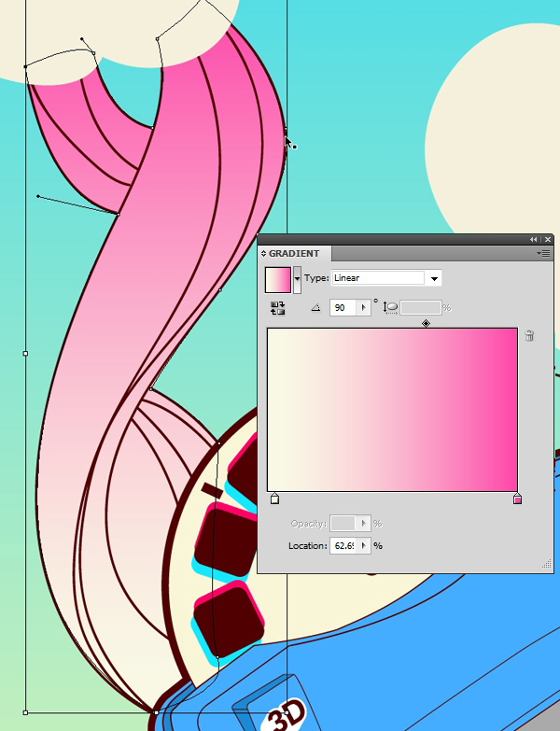Click the aspect ratio icon
The height and width of the screenshot is (731, 560).
click(x=390, y=308)
